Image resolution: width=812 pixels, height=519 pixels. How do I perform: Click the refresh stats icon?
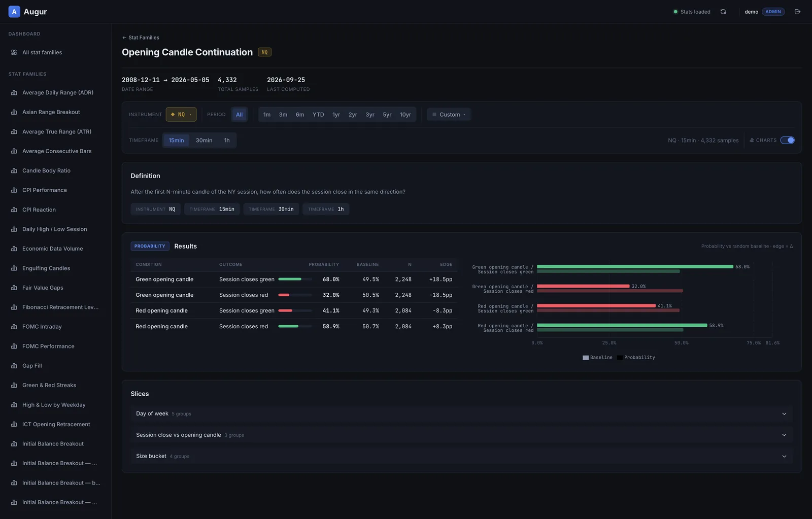click(x=723, y=12)
